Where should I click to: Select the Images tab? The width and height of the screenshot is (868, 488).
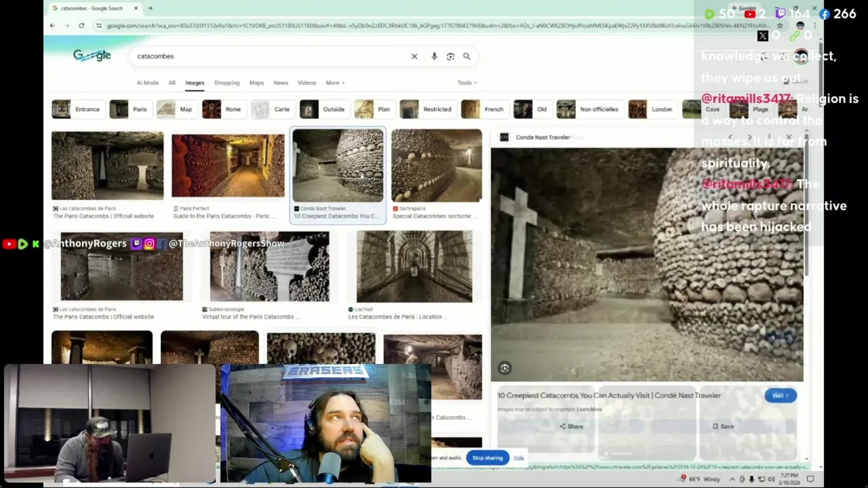tap(195, 83)
